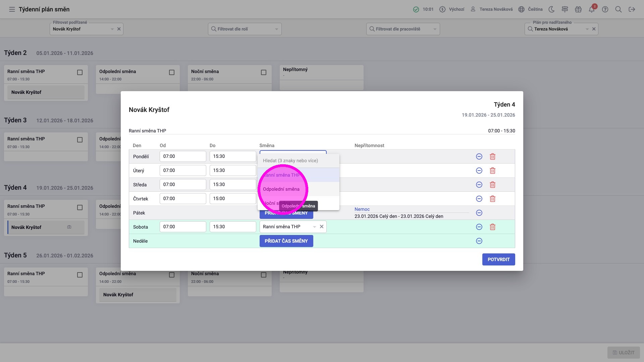Toggle dark mode moon icon
The image size is (644, 362).
(551, 9)
